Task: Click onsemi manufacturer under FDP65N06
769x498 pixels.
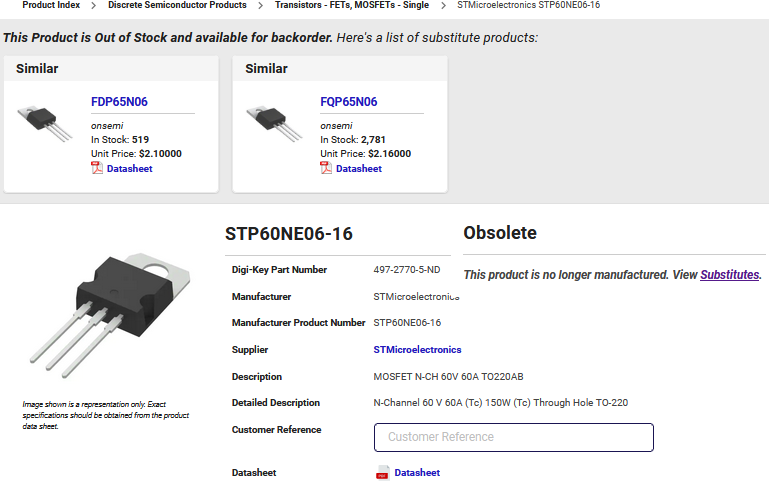Action: (106, 126)
